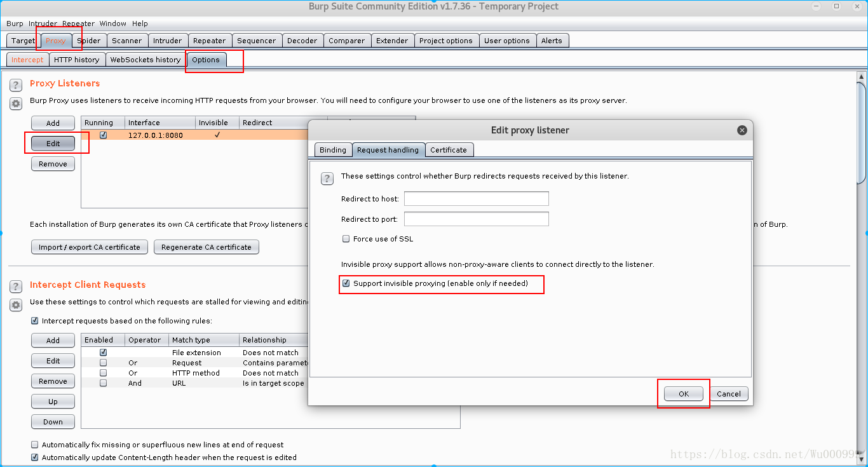Open the User options tab
868x467 pixels.
507,41
